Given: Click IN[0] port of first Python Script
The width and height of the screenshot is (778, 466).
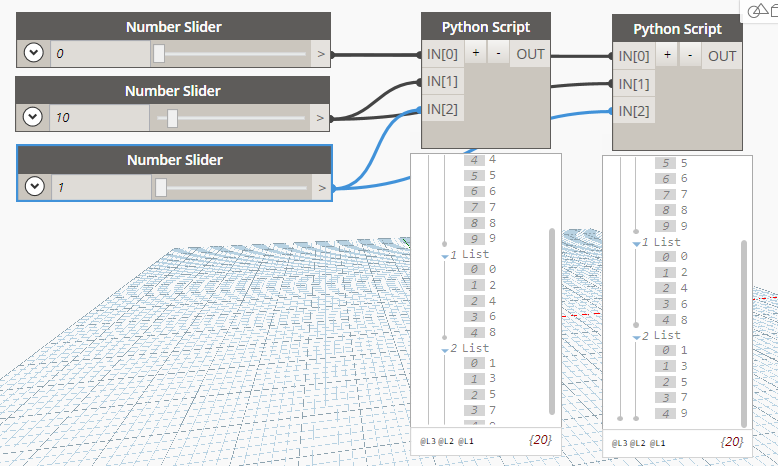Looking at the screenshot, I should pos(443,54).
